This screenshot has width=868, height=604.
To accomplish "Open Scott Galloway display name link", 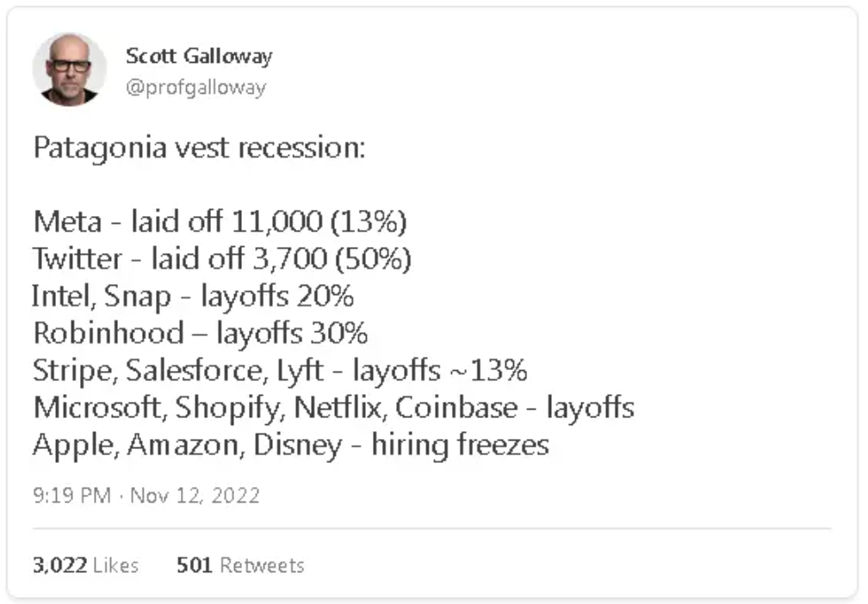I will pyautogui.click(x=199, y=57).
